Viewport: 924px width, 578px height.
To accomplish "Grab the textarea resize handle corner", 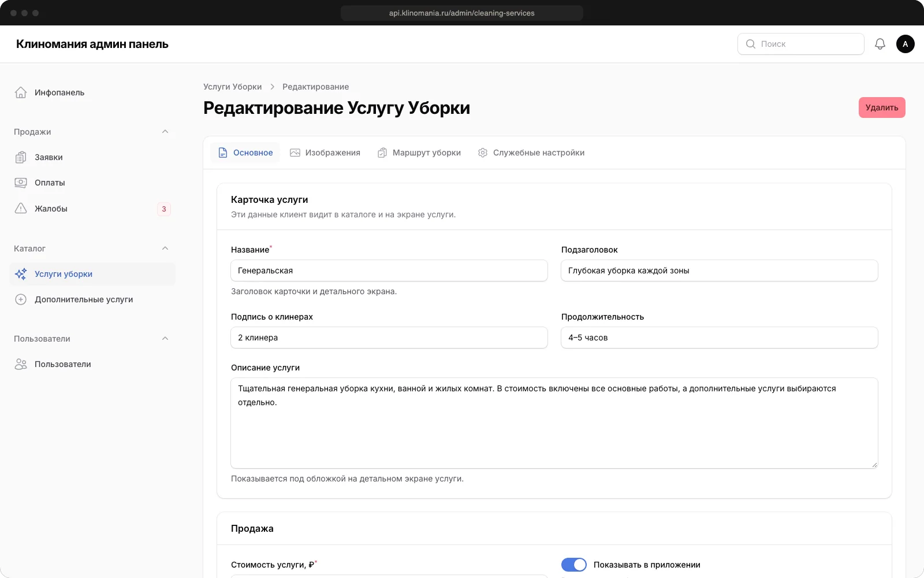I will (874, 465).
